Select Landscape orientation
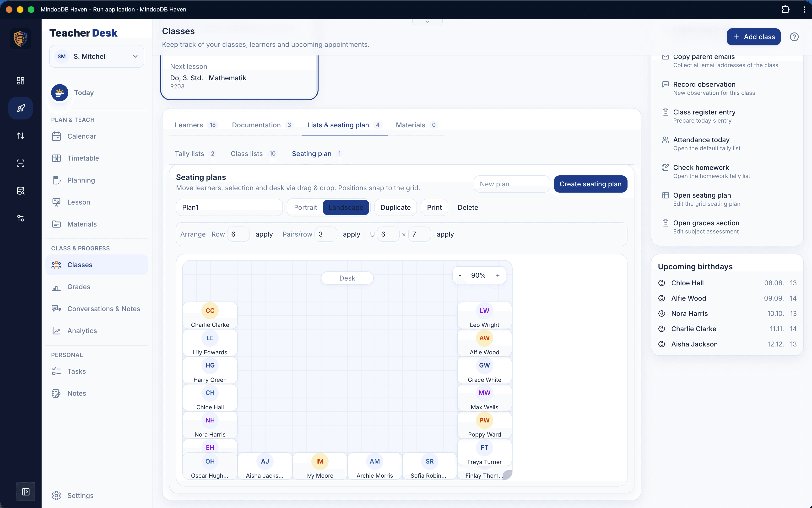Viewport: 812px width, 508px height. 346,207
